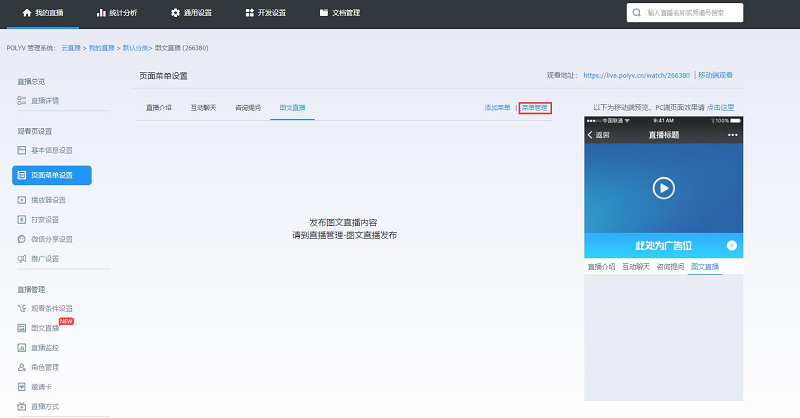
Task: Click the play button in the mobile preview
Action: coord(662,187)
